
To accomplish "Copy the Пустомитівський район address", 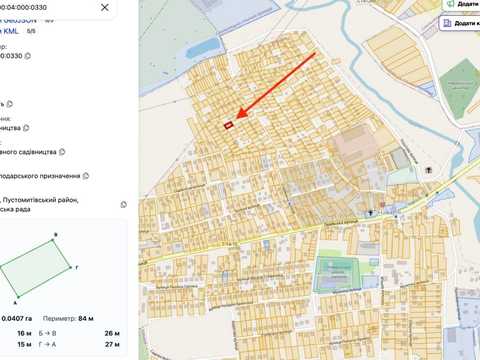I will point(123,204).
